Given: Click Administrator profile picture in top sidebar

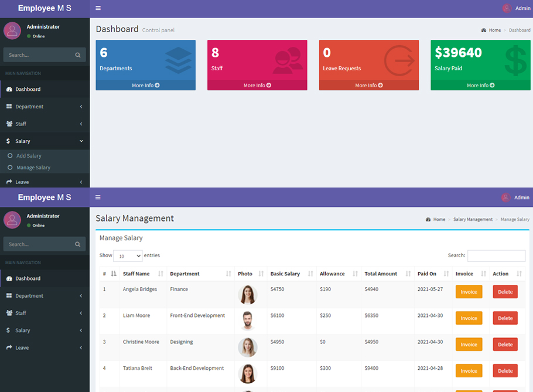Looking at the screenshot, I should point(12,30).
